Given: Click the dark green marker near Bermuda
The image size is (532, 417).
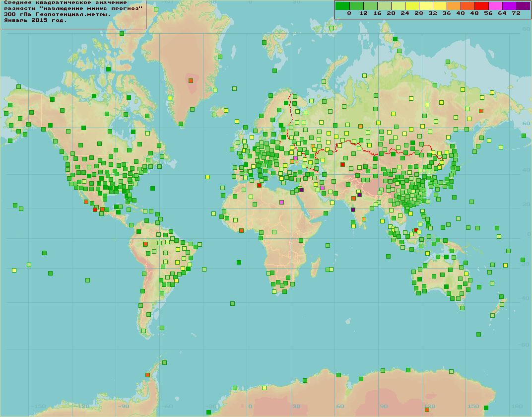Looking at the screenshot, I should coord(153,188).
